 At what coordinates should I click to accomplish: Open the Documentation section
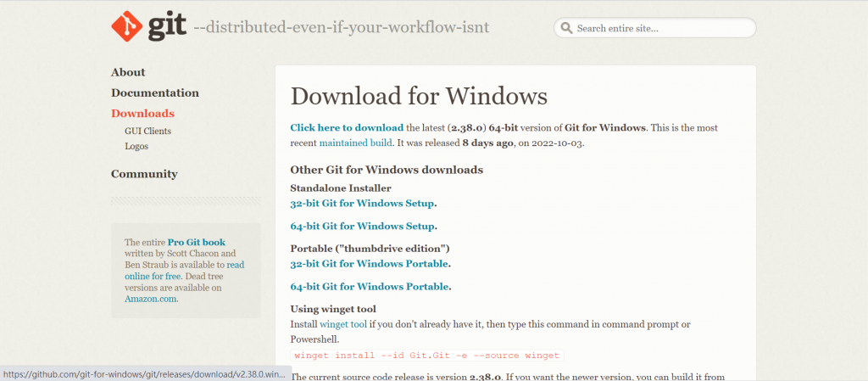pyautogui.click(x=155, y=93)
